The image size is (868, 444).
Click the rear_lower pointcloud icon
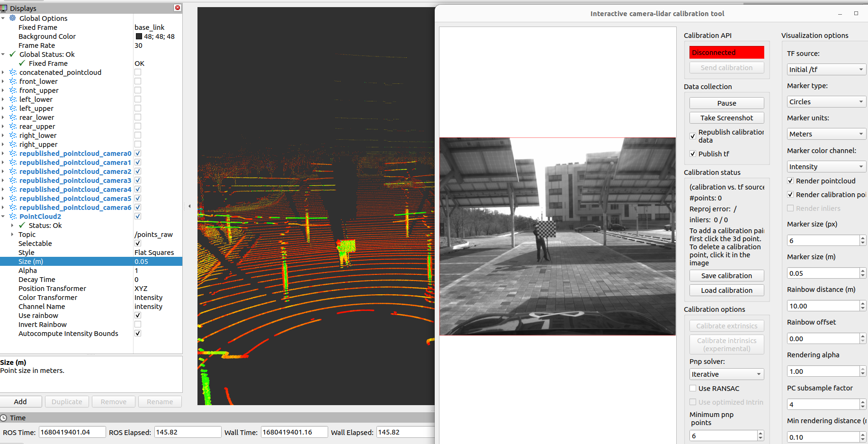pyautogui.click(x=13, y=117)
